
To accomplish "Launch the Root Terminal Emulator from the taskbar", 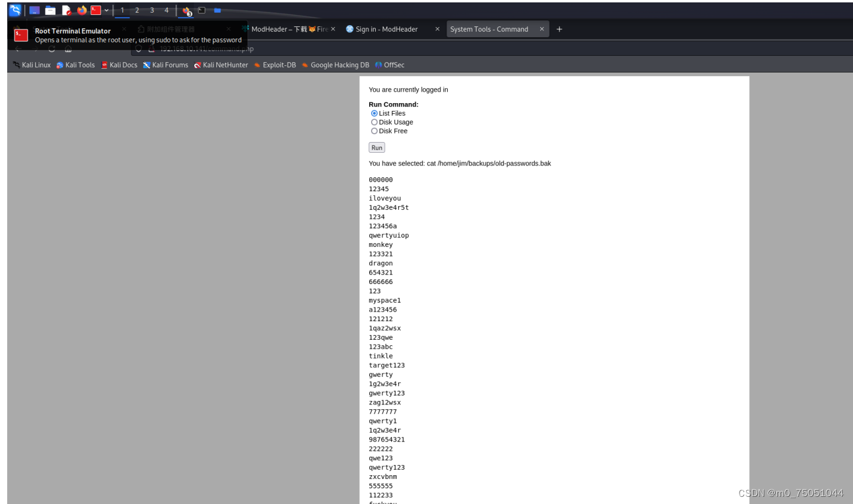I will pyautogui.click(x=96, y=10).
